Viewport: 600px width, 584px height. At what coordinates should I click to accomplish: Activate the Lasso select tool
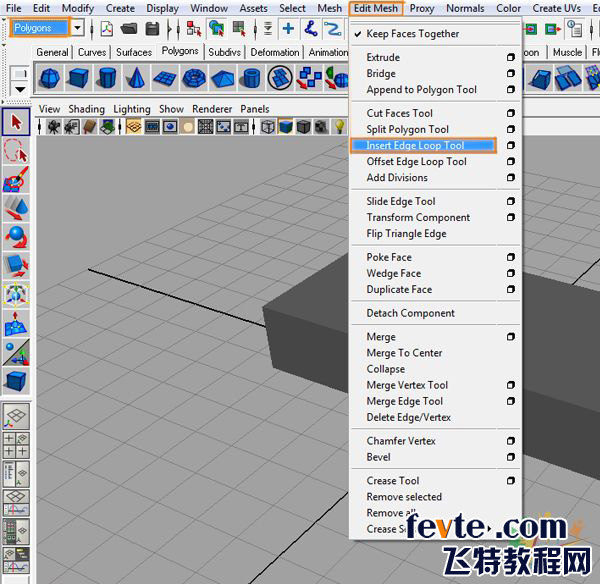16,151
